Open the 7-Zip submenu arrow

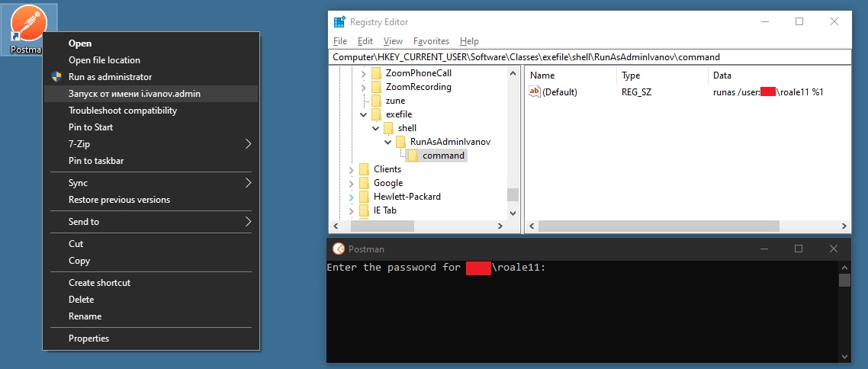pyautogui.click(x=248, y=144)
